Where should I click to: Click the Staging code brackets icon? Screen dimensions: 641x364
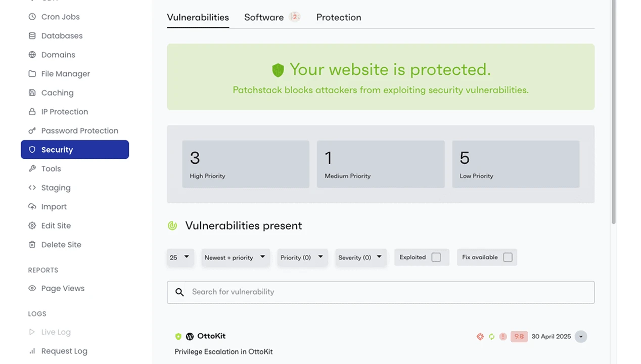pyautogui.click(x=32, y=188)
